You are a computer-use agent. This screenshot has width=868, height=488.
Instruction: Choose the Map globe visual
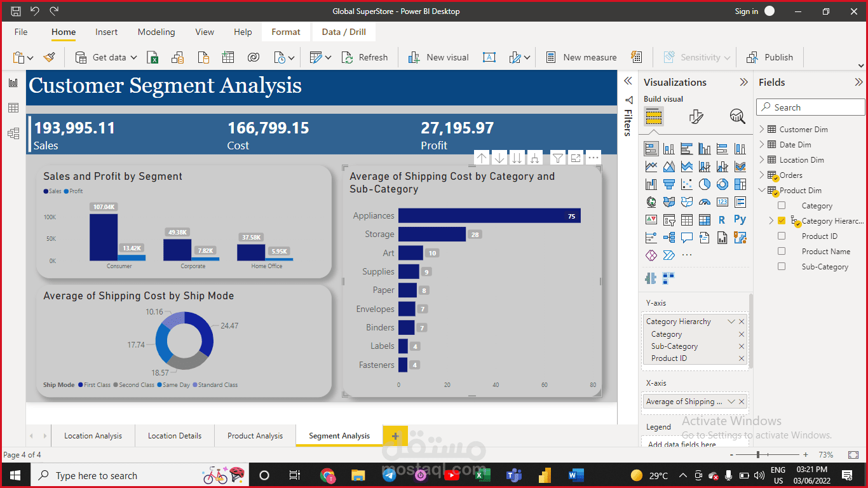[651, 202]
